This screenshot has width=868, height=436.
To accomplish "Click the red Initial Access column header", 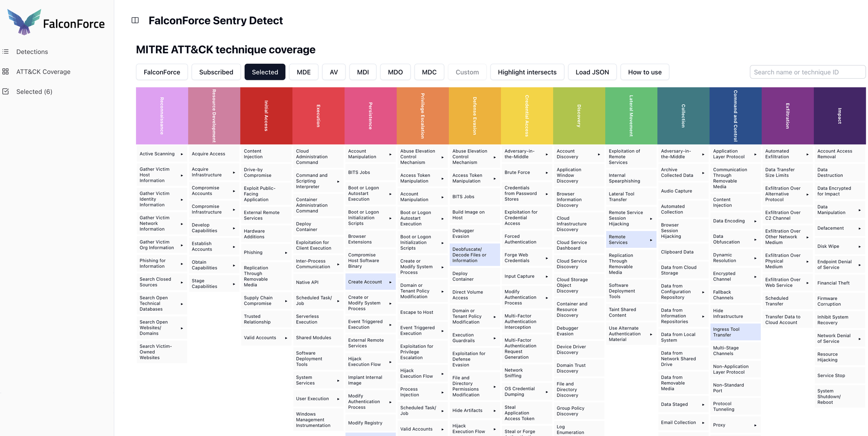I will 266,116.
